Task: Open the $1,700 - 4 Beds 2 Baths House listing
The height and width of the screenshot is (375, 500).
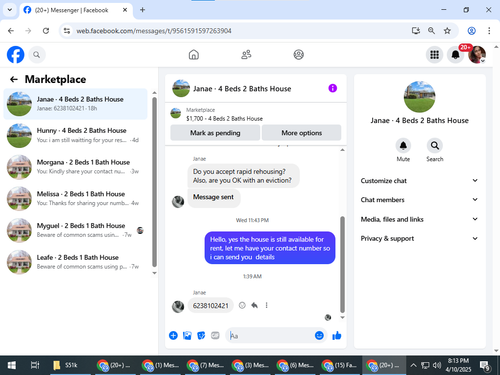Action: (224, 118)
